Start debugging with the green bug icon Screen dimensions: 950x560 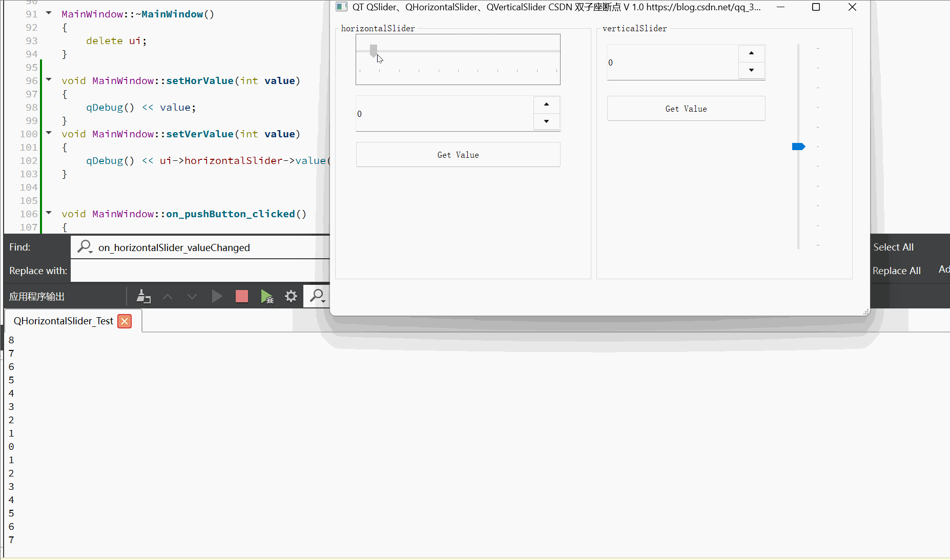coord(267,296)
